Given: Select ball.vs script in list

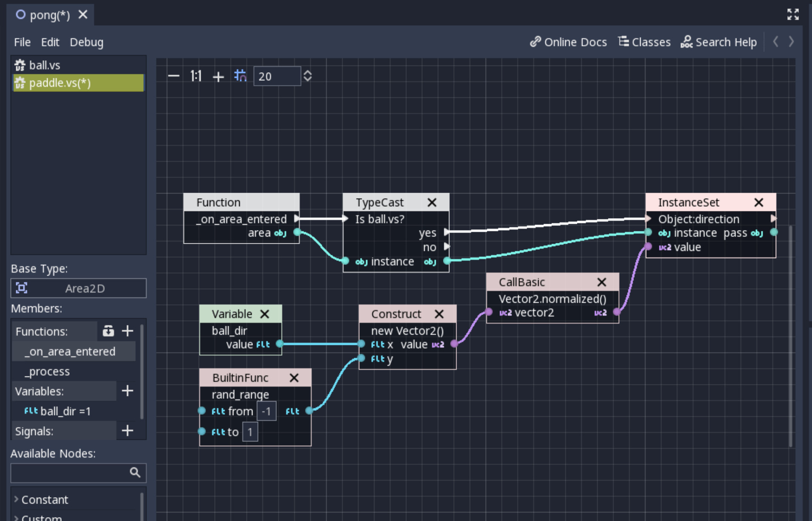Looking at the screenshot, I should tap(79, 65).
